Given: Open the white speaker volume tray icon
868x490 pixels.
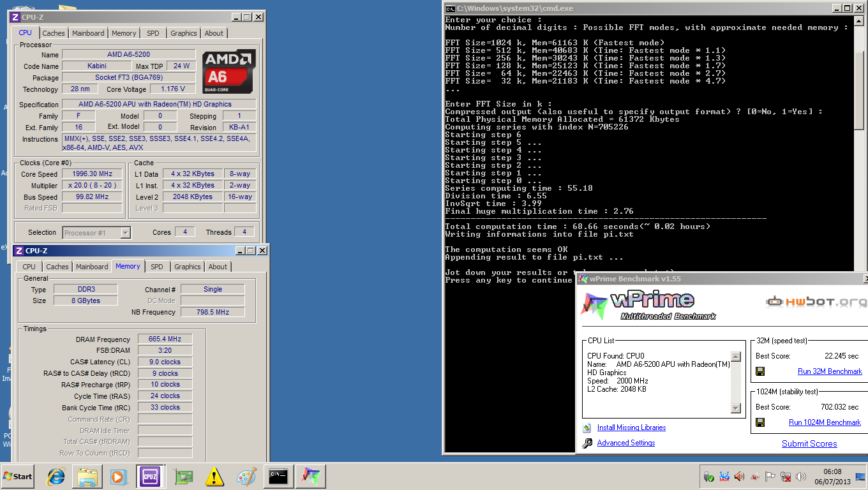Looking at the screenshot, I should 801,476.
